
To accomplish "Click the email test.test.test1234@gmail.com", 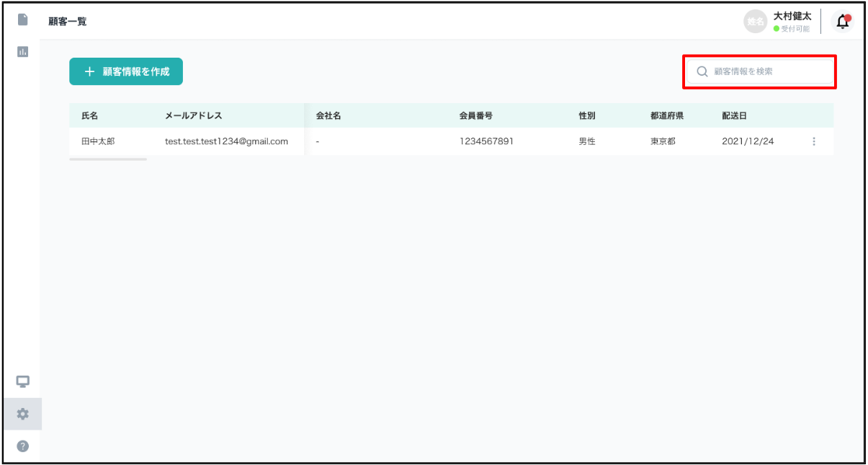I will click(x=226, y=141).
